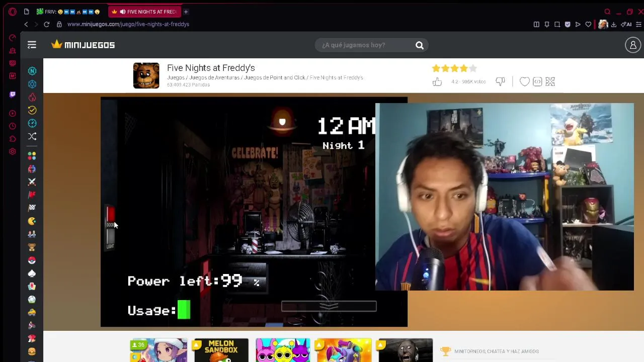644x362 pixels.
Task: Rate the game five stars
Action: click(x=472, y=68)
